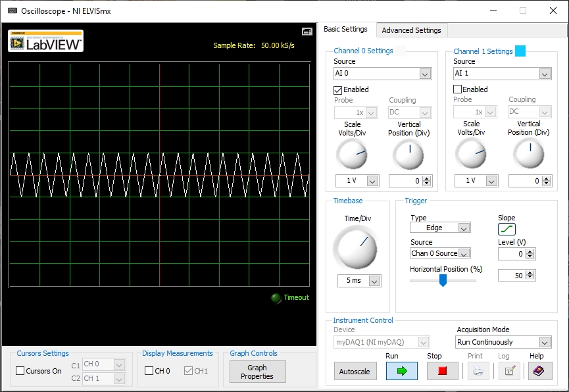The image size is (569, 392).
Task: Enable Channel 1 Enabled checkbox
Action: (458, 89)
